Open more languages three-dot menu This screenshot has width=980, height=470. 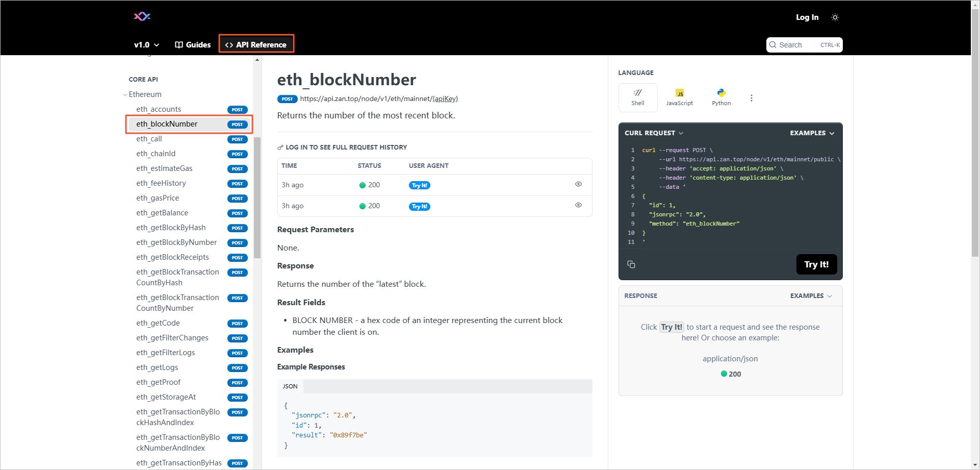(751, 98)
